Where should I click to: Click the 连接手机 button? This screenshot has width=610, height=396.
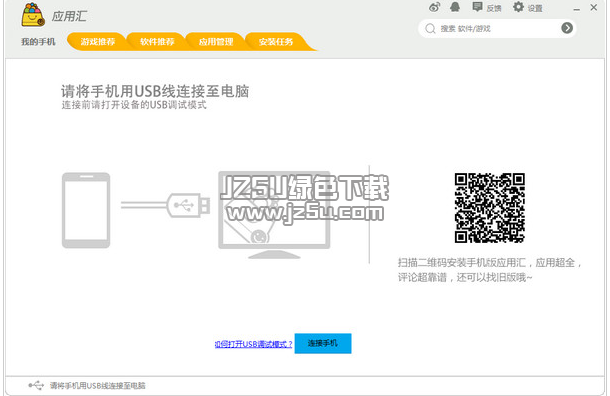[x=323, y=343]
